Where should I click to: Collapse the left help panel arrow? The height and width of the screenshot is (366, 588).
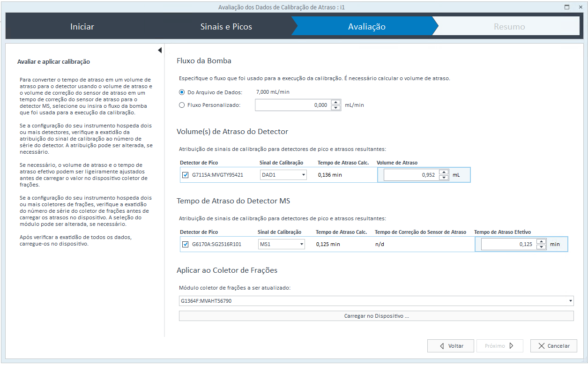(160, 50)
